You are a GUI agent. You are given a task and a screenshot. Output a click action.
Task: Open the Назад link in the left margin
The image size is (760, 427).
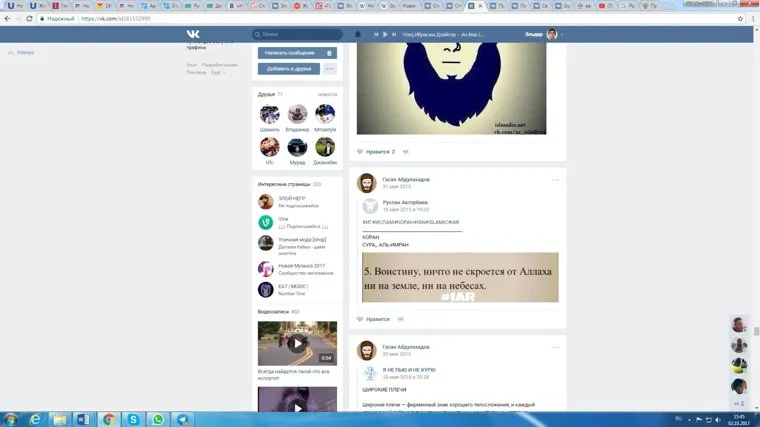click(21, 52)
